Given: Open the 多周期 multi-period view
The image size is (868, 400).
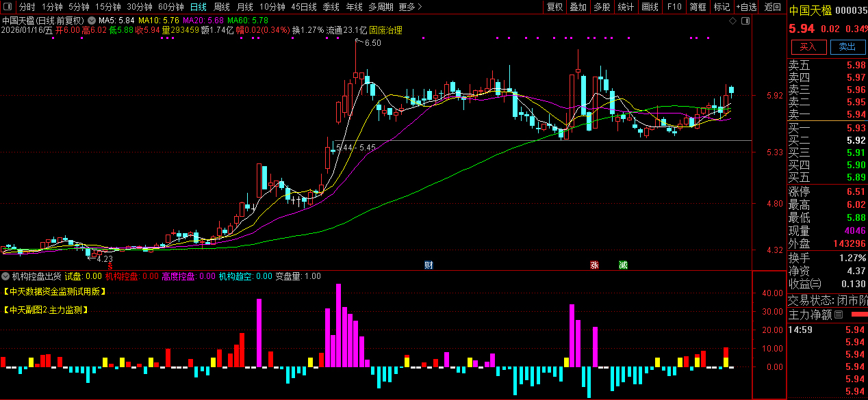Looking at the screenshot, I should (381, 7).
